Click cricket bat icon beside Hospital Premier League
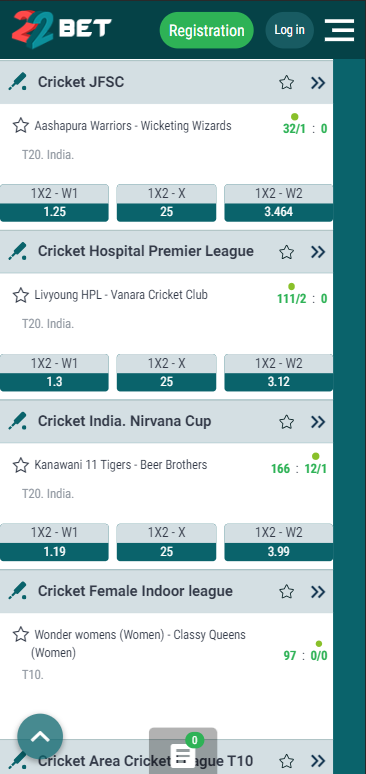366x774 pixels. pos(17,251)
